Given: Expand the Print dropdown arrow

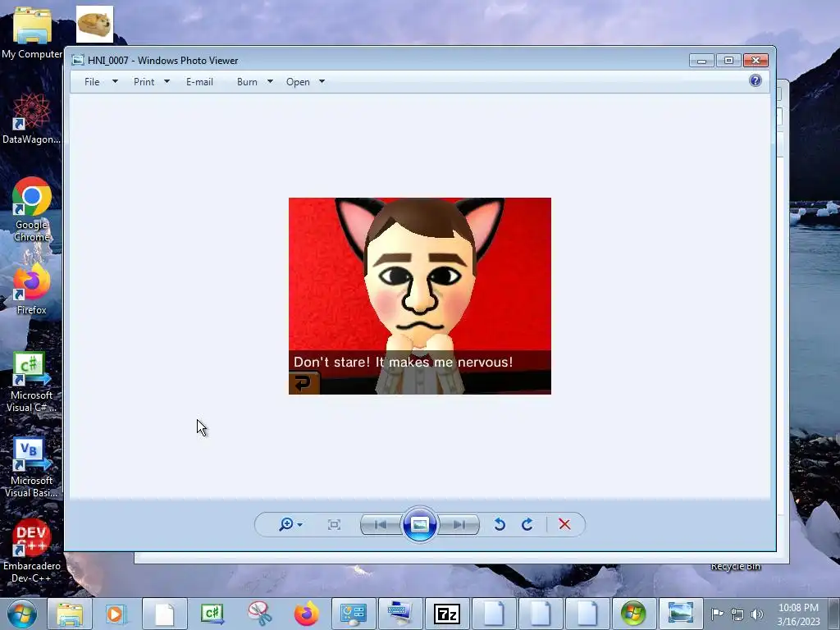Looking at the screenshot, I should tap(167, 81).
